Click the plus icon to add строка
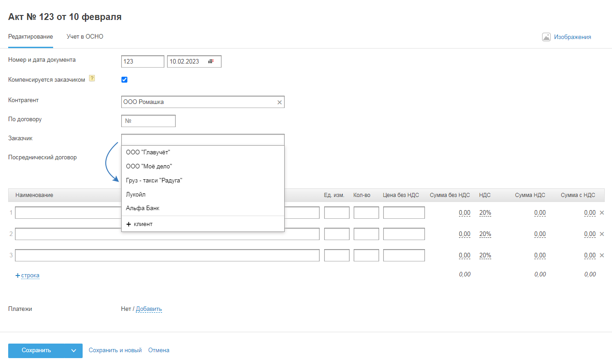612x364 pixels. pos(18,275)
